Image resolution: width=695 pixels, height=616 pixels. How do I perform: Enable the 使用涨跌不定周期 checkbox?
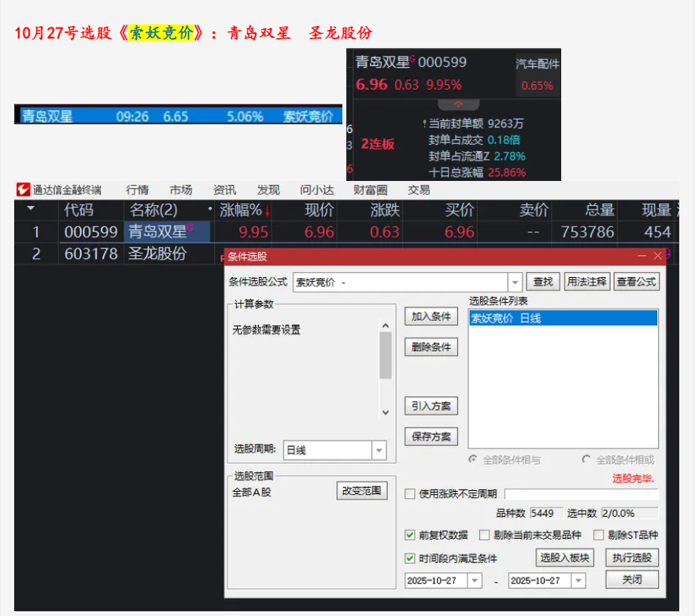point(409,494)
